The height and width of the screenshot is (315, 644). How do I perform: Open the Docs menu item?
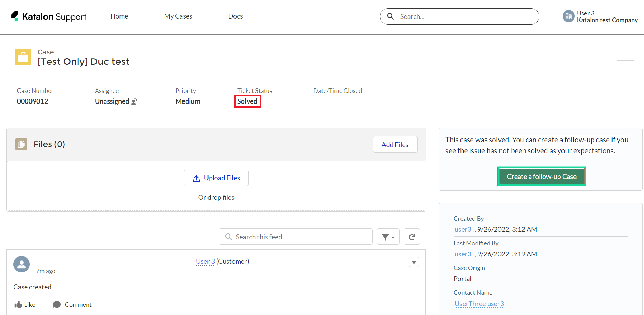click(236, 16)
